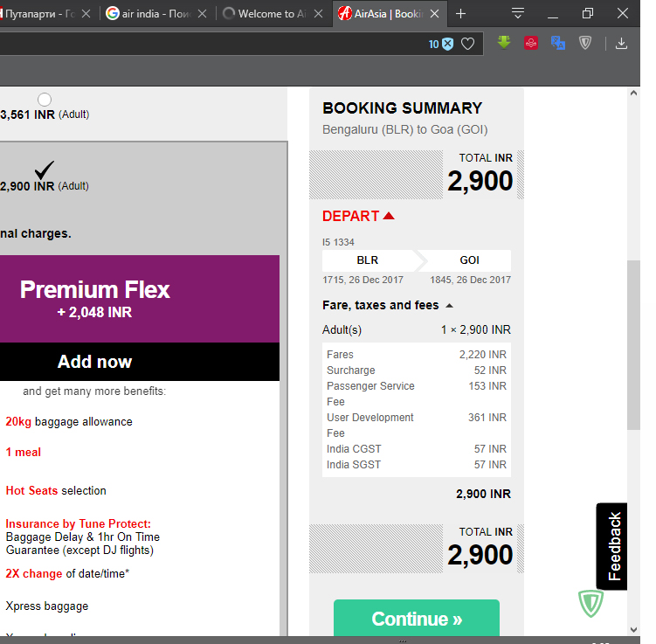The height and width of the screenshot is (644, 656).
Task: Click the grey VPN shield icon in the toolbar
Action: point(585,43)
